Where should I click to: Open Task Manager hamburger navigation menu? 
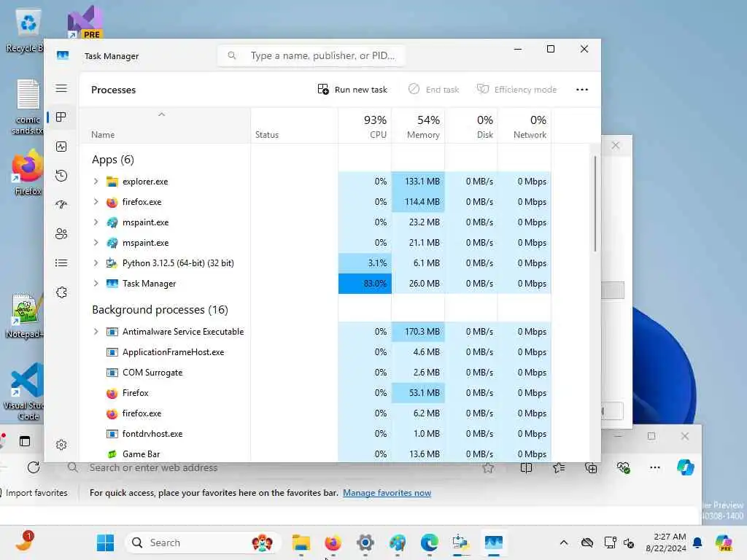(x=61, y=88)
